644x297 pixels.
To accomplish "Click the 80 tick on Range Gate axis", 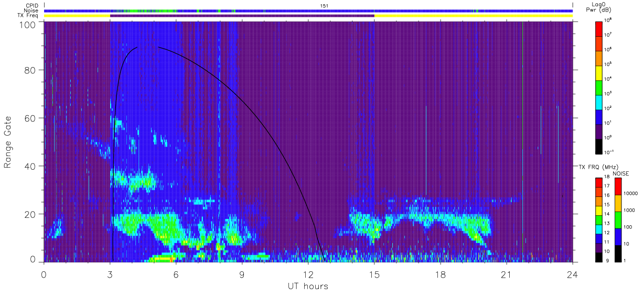I will [x=30, y=70].
